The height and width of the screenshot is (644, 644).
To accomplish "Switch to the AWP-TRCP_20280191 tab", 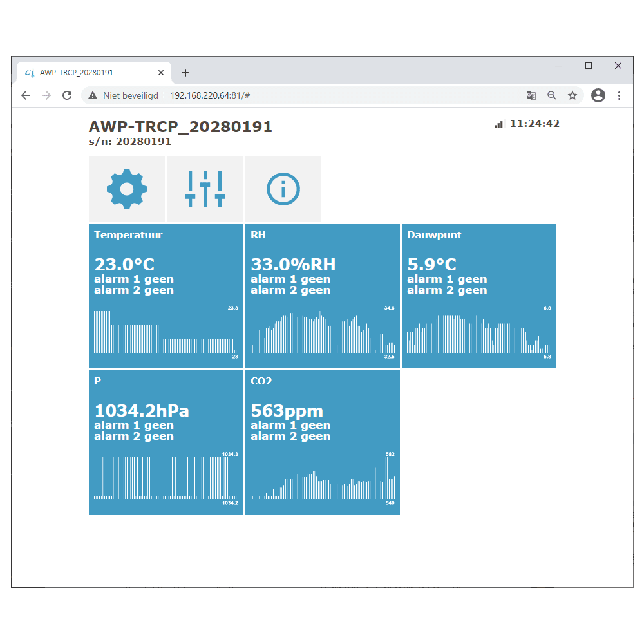I will (x=84, y=73).
